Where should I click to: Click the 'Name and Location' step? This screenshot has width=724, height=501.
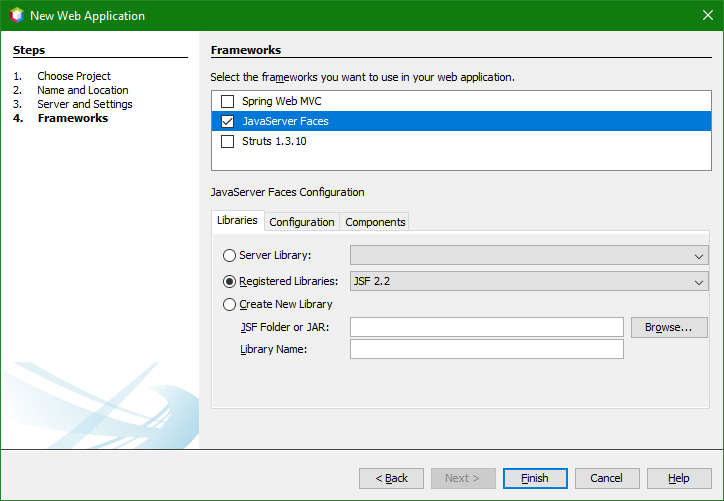coord(83,90)
